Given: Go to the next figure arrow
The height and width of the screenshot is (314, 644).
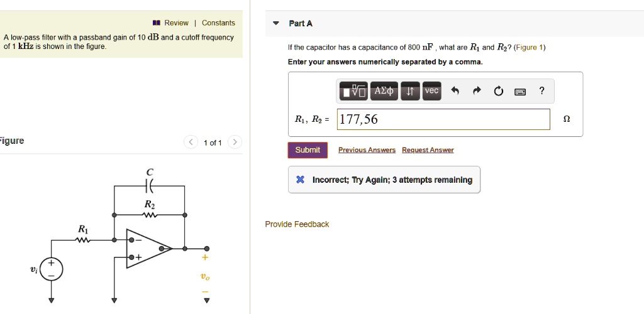Looking at the screenshot, I should click(235, 143).
